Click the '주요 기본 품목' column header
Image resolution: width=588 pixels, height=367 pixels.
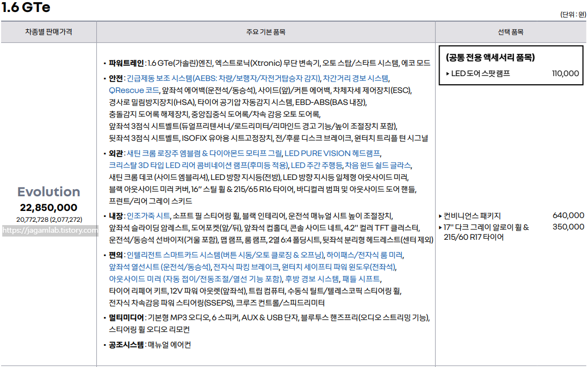click(265, 32)
